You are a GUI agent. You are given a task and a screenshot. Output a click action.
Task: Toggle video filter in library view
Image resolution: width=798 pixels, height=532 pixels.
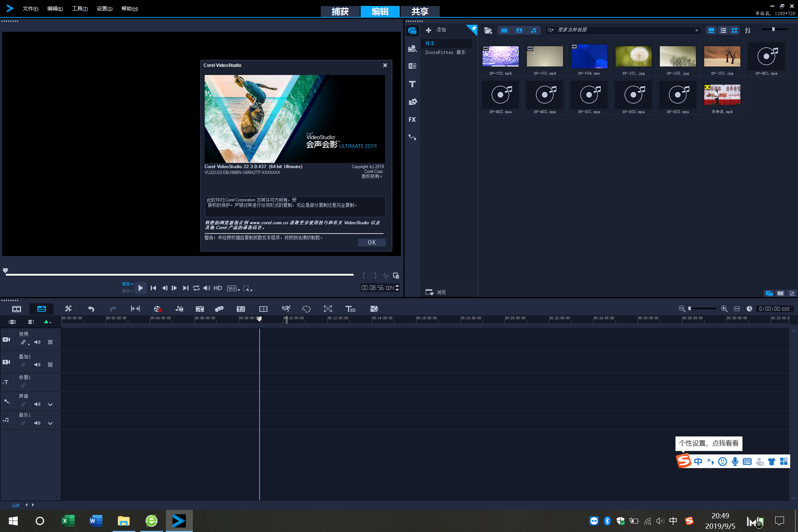pos(504,30)
